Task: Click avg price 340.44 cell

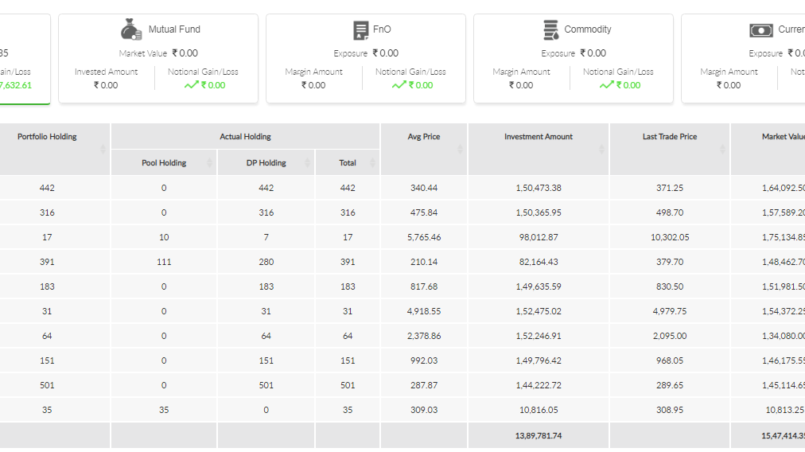Action: click(x=424, y=188)
